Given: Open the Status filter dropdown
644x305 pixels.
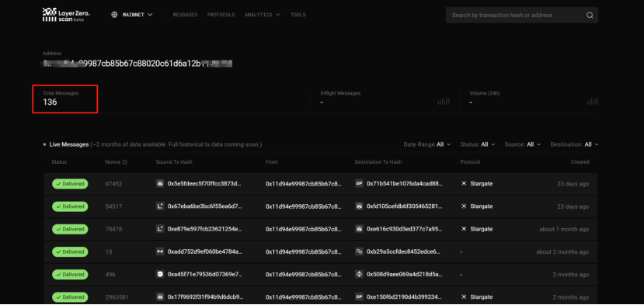Looking at the screenshot, I should pyautogui.click(x=478, y=144).
